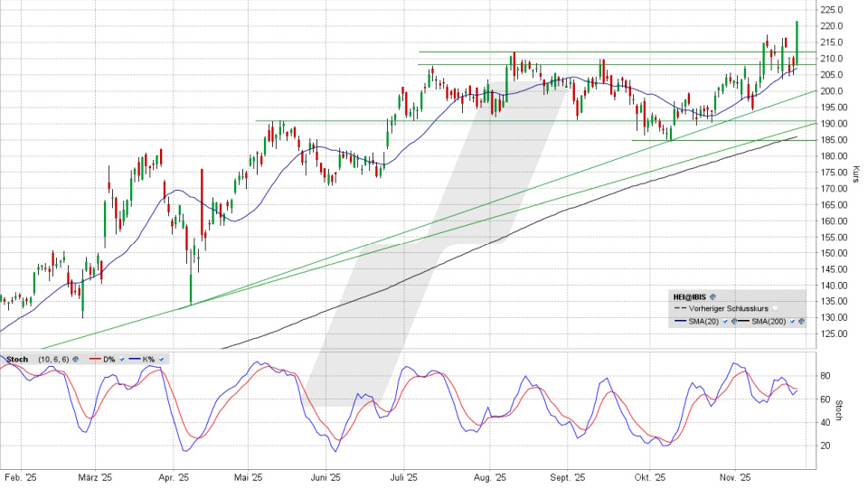Click the Aug. '25 date axis label

[488, 477]
